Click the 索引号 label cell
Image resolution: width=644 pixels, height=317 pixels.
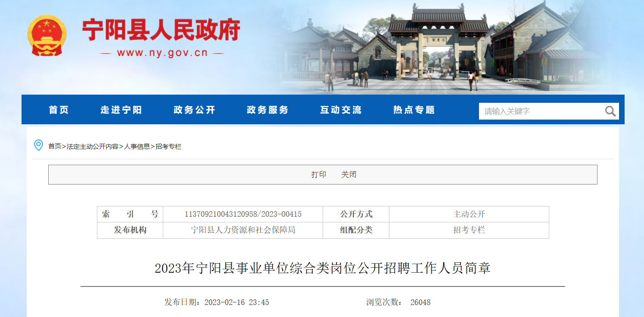click(x=130, y=214)
